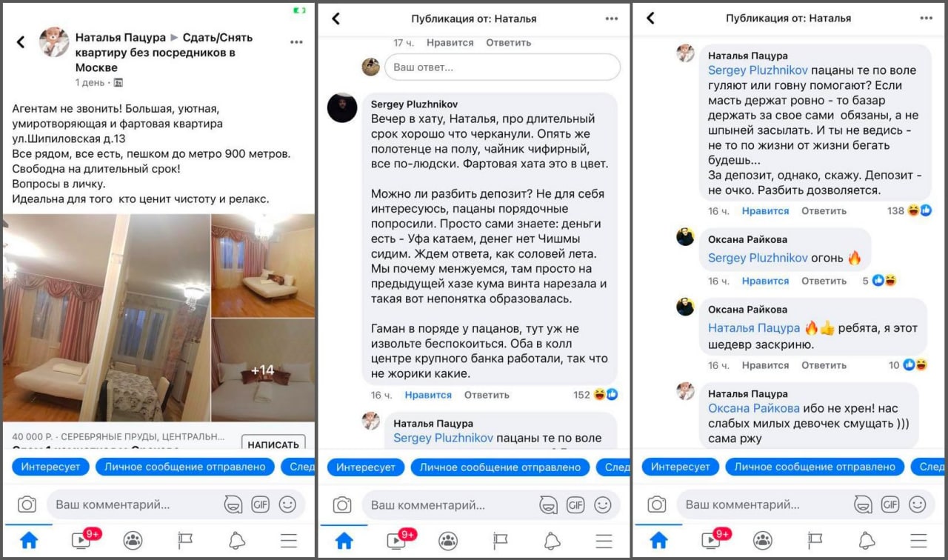
Task: Tap the НАПИСАТЬ button on the listing
Action: [x=273, y=443]
